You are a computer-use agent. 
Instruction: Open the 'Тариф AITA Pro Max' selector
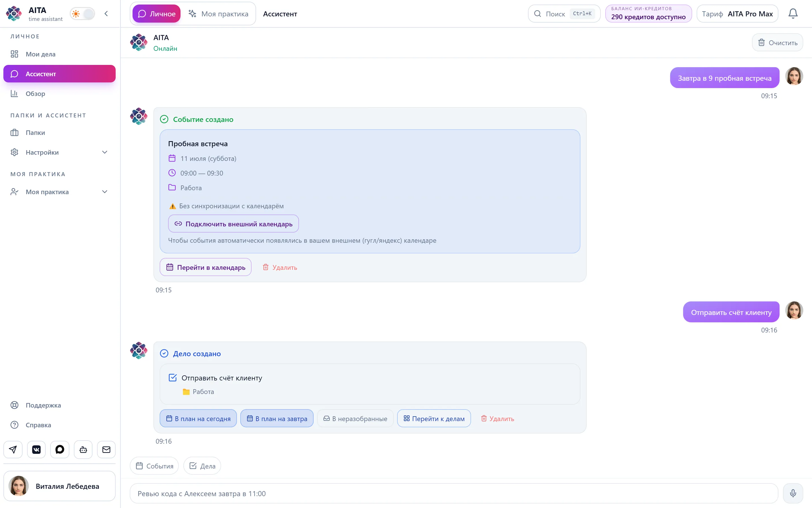click(x=737, y=14)
